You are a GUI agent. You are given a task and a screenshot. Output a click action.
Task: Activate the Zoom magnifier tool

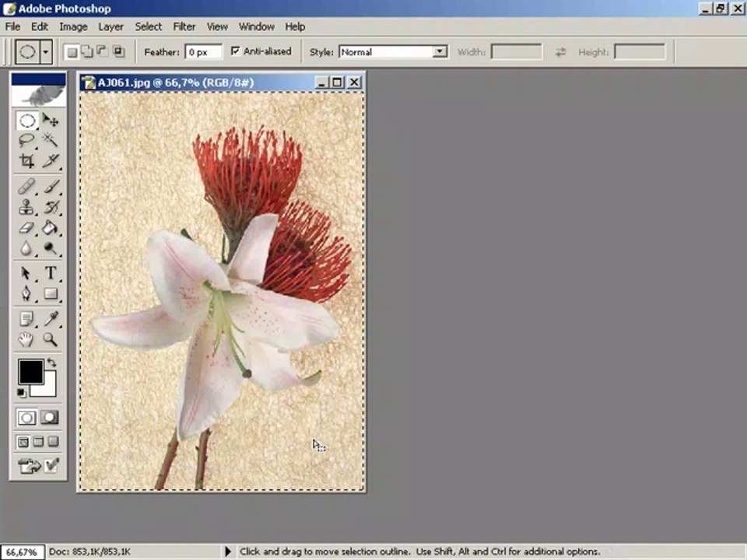pos(51,340)
